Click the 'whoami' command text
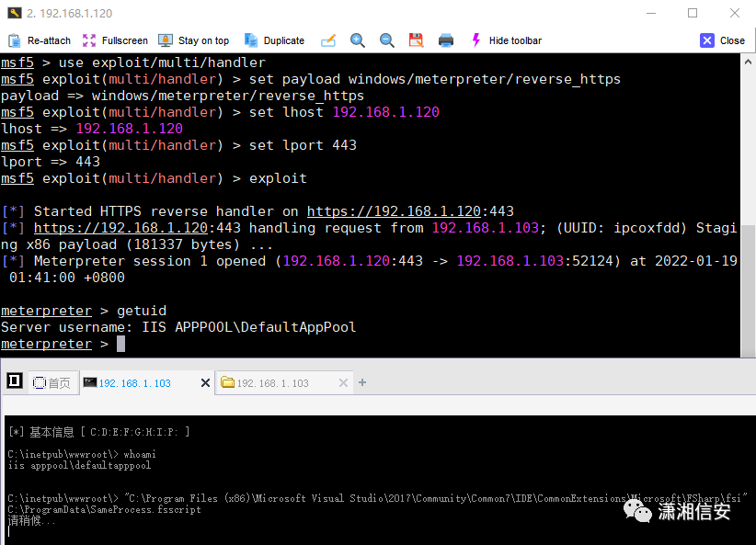The image size is (756, 545). (140, 454)
